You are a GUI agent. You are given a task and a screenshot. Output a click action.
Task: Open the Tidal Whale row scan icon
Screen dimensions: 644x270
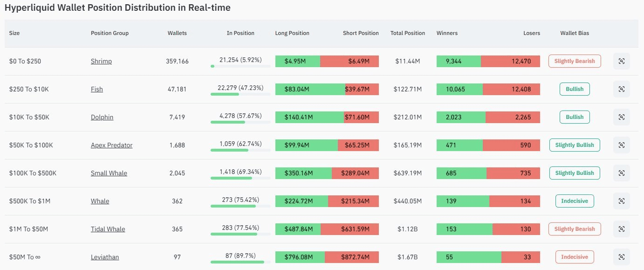coord(621,229)
